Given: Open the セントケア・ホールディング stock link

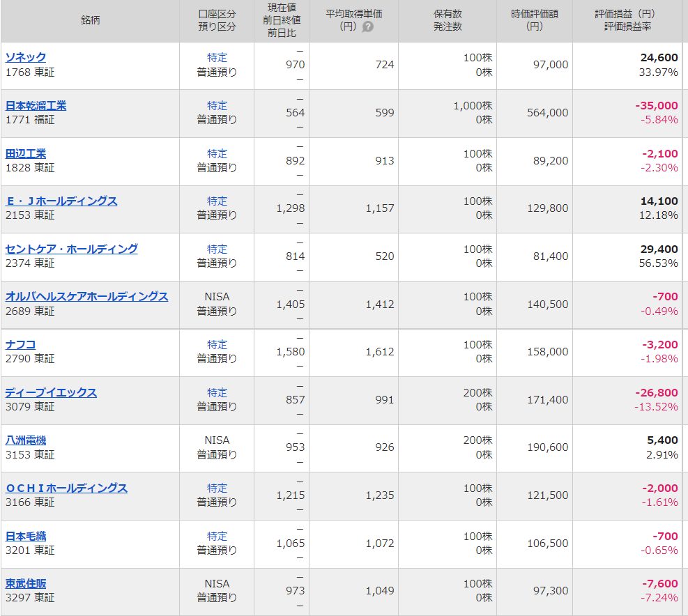Looking at the screenshot, I should tap(72, 249).
